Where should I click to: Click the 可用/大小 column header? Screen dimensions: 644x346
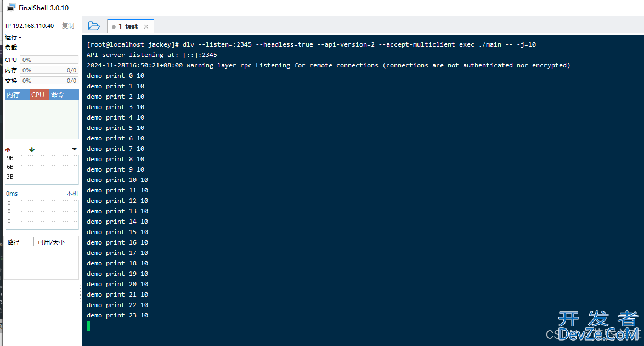(x=52, y=242)
